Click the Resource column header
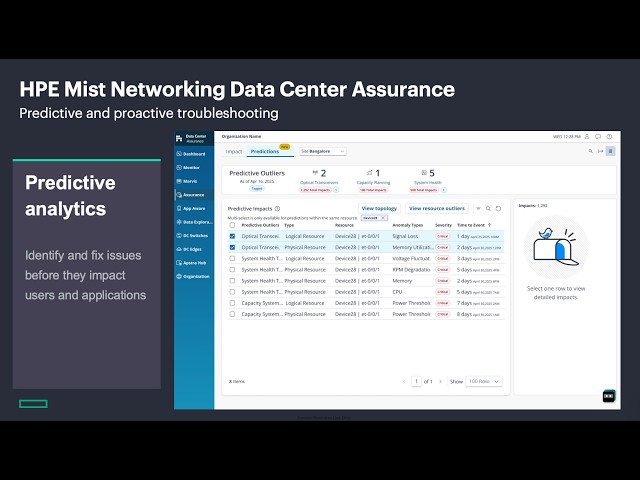 point(344,225)
